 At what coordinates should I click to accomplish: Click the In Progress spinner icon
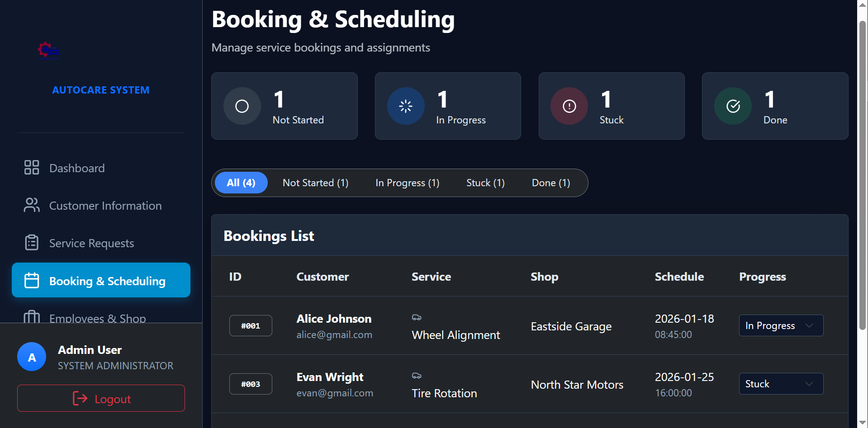coord(406,106)
